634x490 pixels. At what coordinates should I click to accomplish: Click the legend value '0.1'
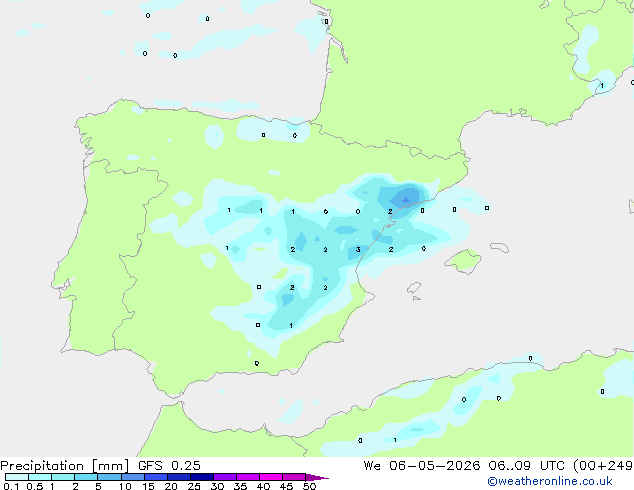coord(11,486)
